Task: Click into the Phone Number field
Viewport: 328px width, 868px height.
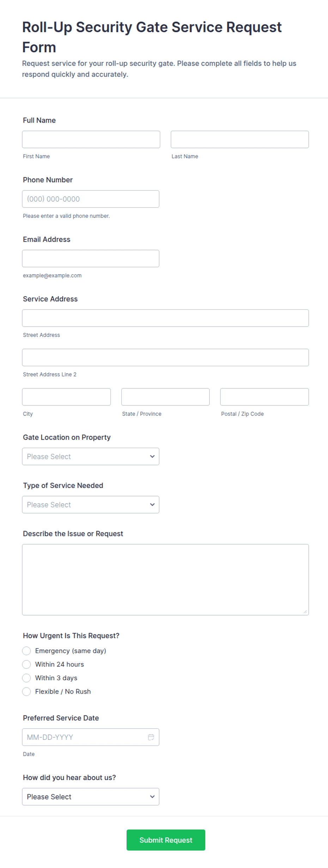Action: tap(91, 199)
